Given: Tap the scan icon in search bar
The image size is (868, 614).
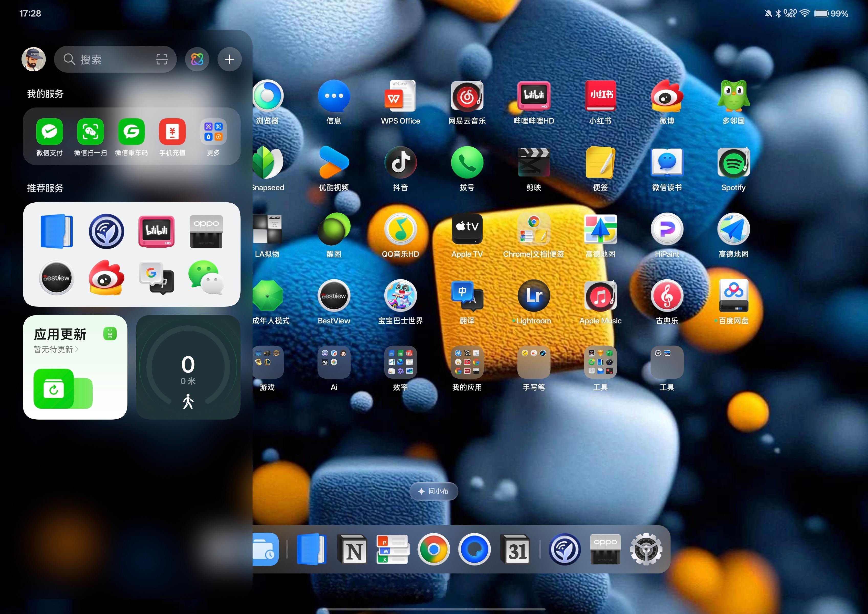Looking at the screenshot, I should 161,59.
